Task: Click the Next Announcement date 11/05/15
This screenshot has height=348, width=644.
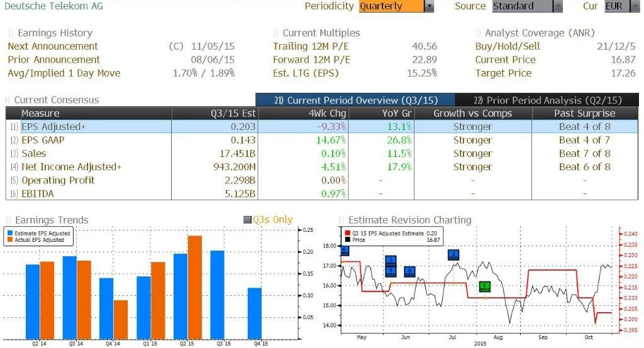Action: [213, 46]
